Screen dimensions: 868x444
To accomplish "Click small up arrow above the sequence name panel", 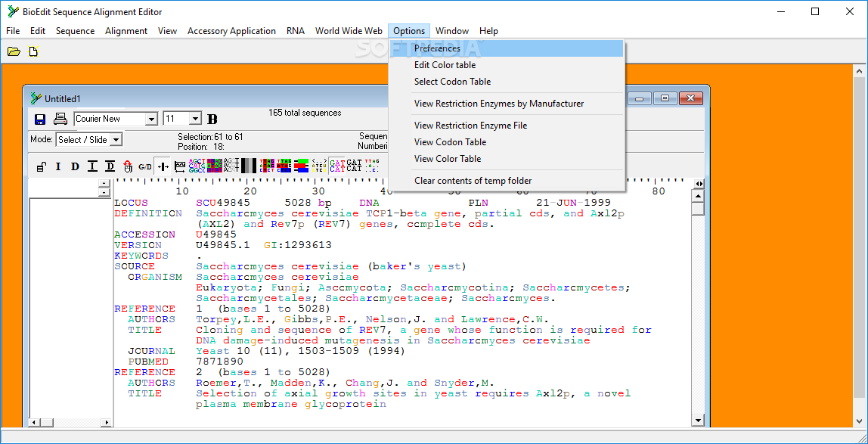I will [104, 184].
